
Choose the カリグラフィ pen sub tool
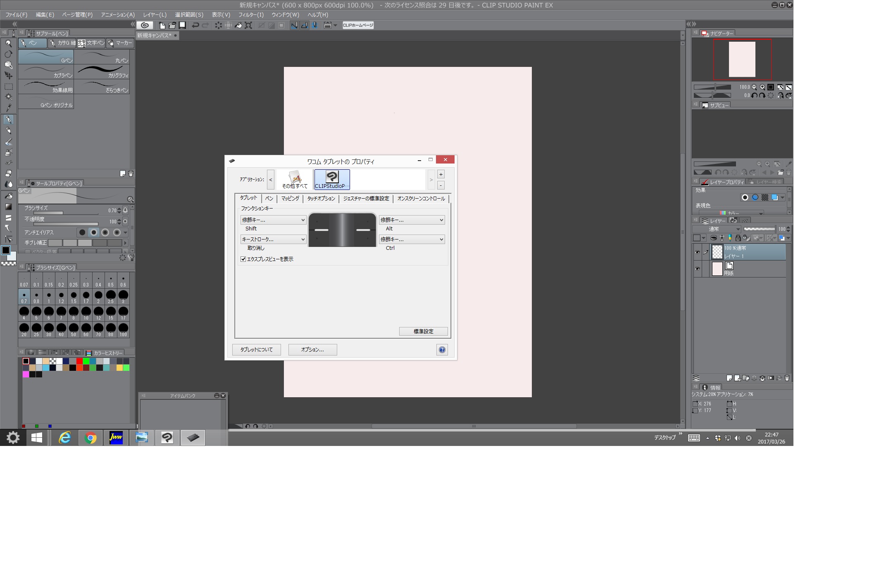coord(102,72)
